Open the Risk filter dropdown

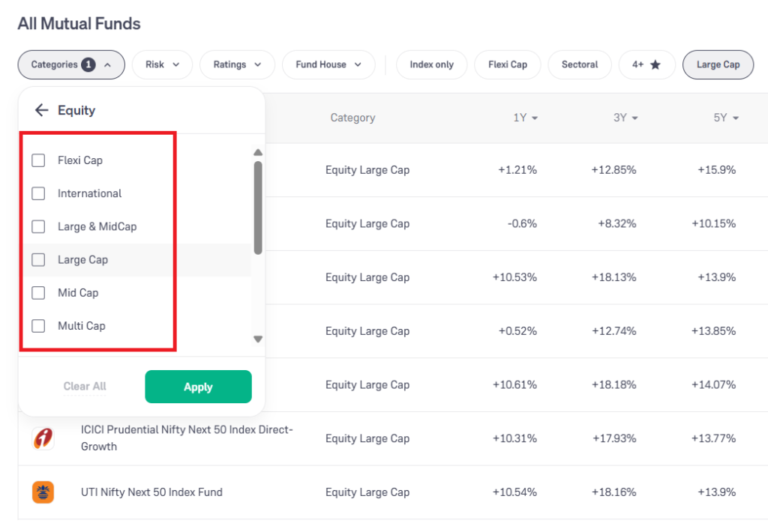pos(162,64)
